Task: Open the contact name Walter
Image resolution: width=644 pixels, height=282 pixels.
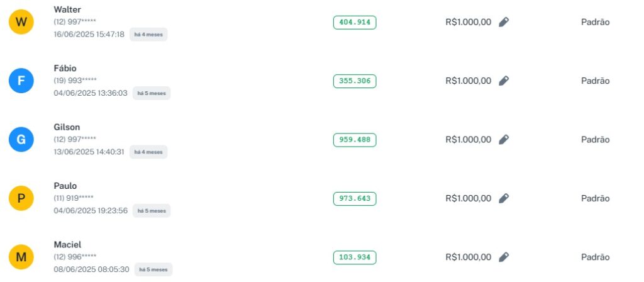Action: (x=67, y=9)
